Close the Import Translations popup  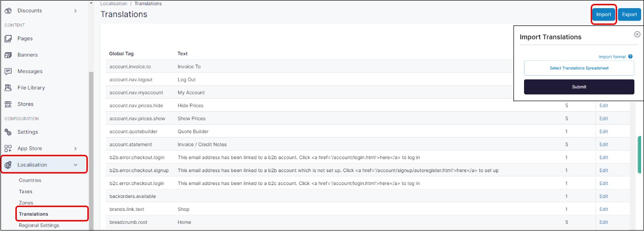pos(637,35)
